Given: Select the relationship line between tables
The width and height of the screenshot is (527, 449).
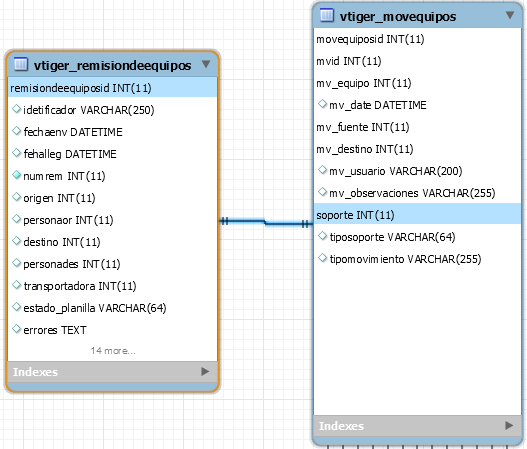Looking at the screenshot, I should (x=266, y=222).
